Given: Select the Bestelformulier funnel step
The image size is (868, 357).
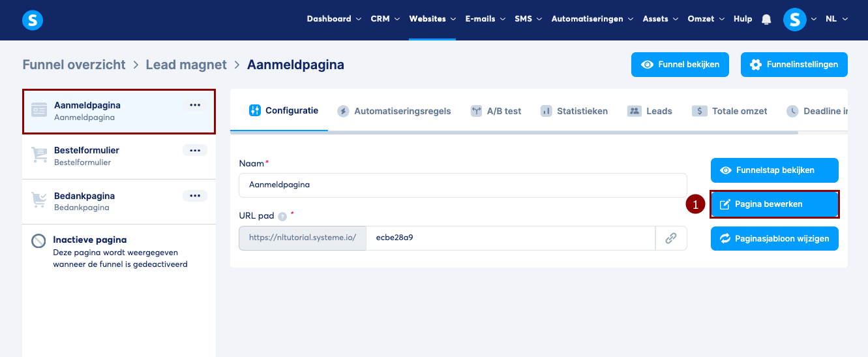Looking at the screenshot, I should 119,157.
